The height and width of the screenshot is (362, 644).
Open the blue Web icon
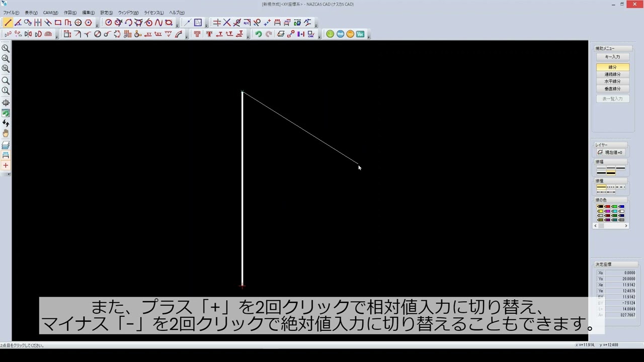[340, 34]
